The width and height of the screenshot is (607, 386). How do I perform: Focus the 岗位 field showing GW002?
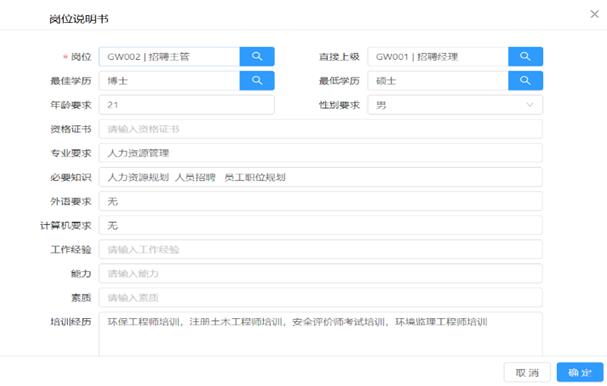coord(170,57)
